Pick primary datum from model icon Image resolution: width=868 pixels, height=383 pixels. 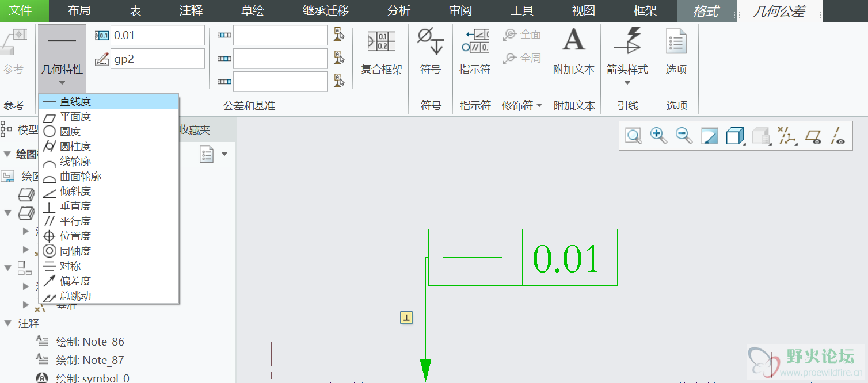tap(339, 35)
